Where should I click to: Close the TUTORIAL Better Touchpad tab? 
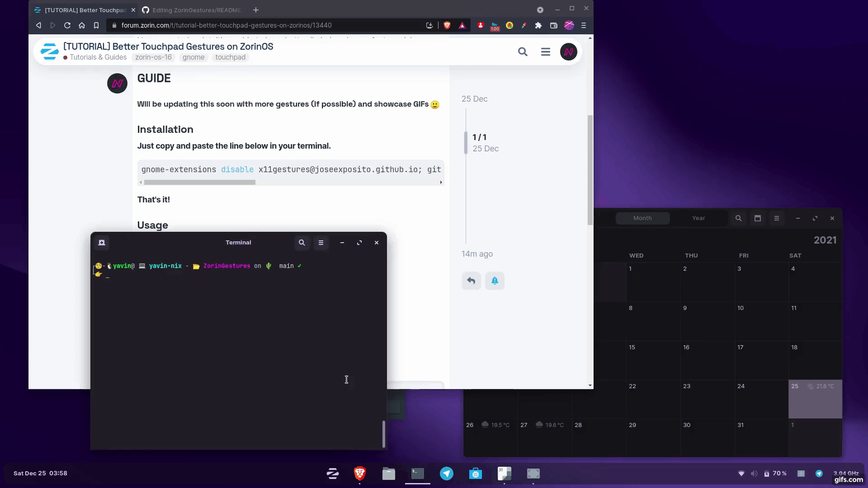[x=133, y=10]
